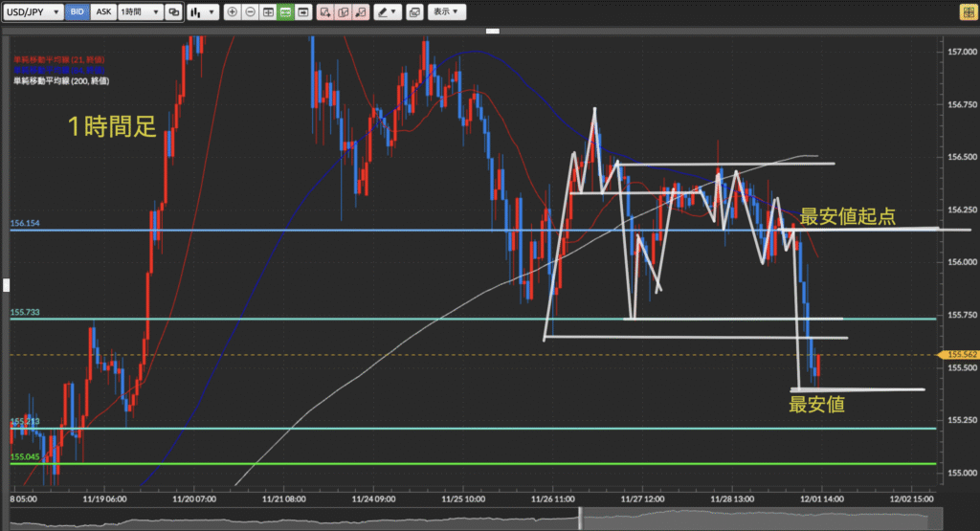The width and height of the screenshot is (980, 531).
Task: Click the crosshair grid icon after zoom out
Action: click(267, 12)
